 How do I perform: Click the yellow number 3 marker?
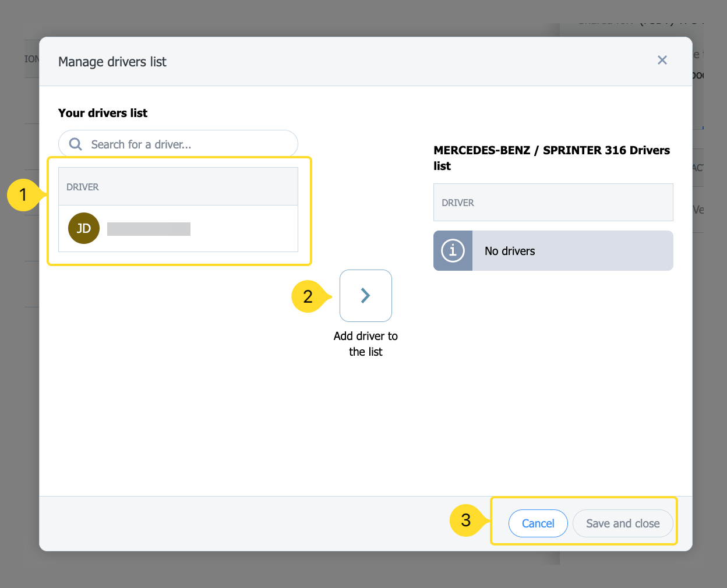(x=465, y=520)
